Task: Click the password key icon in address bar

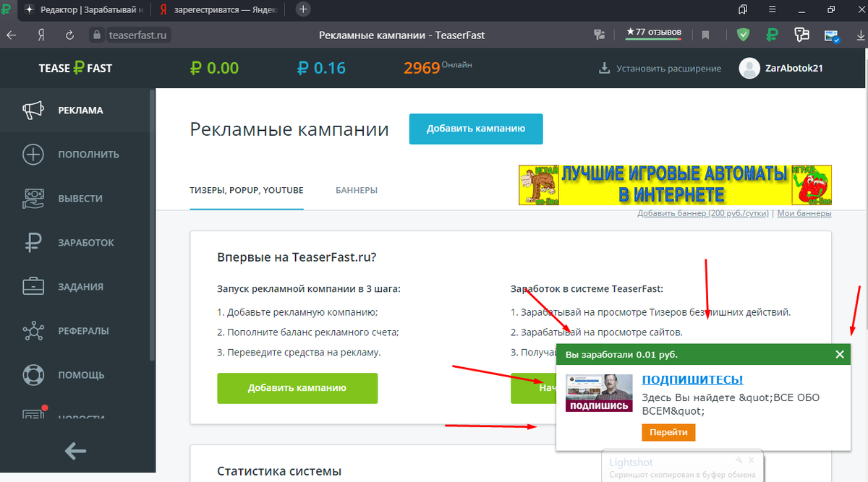Action: point(599,35)
